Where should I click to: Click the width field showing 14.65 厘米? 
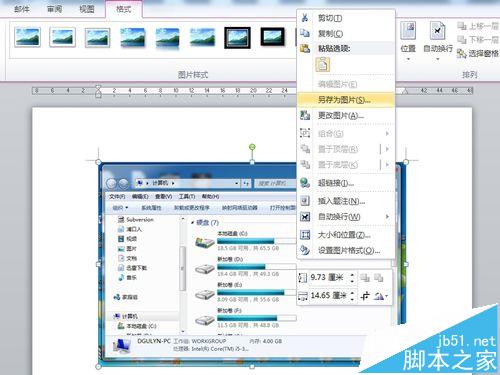pos(328,295)
